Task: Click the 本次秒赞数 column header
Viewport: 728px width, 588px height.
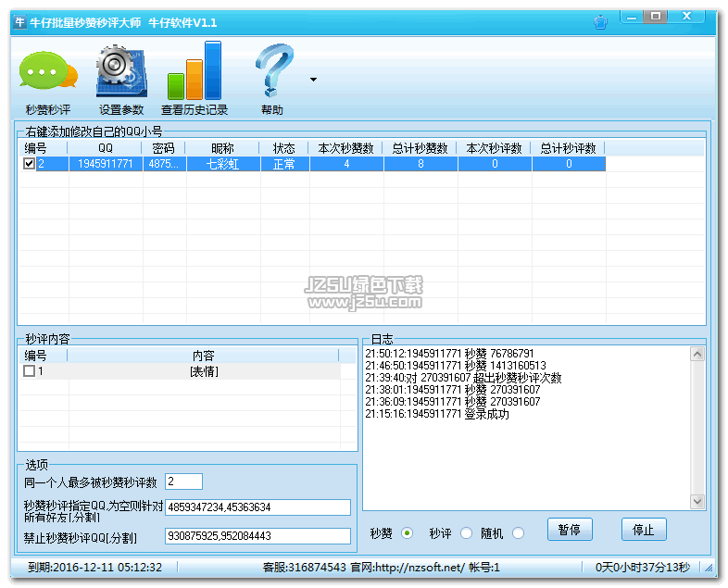Action: pyautogui.click(x=345, y=148)
